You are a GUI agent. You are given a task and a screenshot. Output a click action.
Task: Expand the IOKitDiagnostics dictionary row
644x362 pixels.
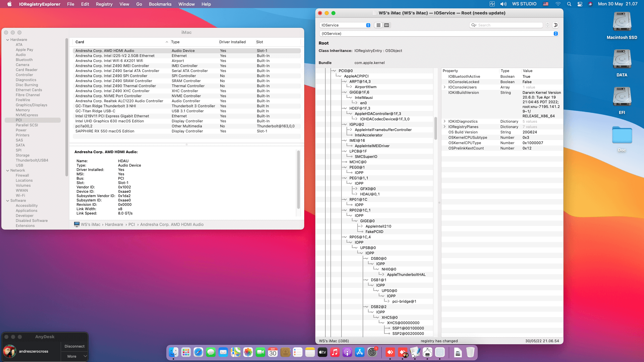click(445, 121)
